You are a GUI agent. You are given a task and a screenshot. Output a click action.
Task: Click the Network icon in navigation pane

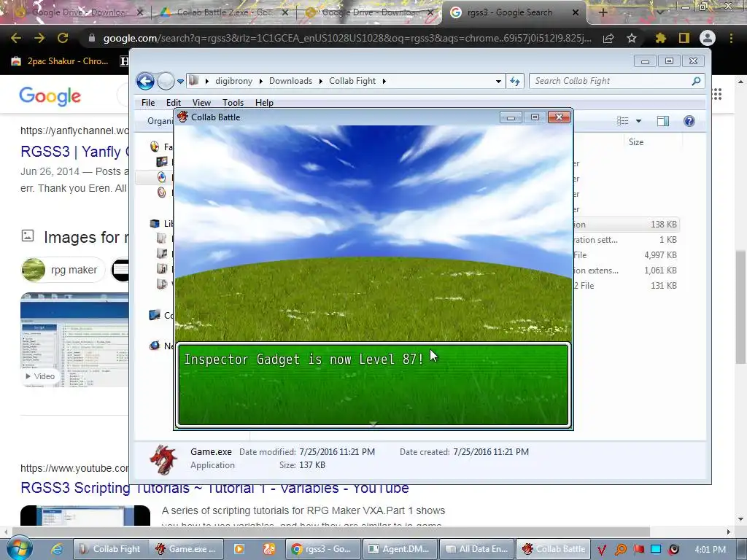click(x=155, y=346)
